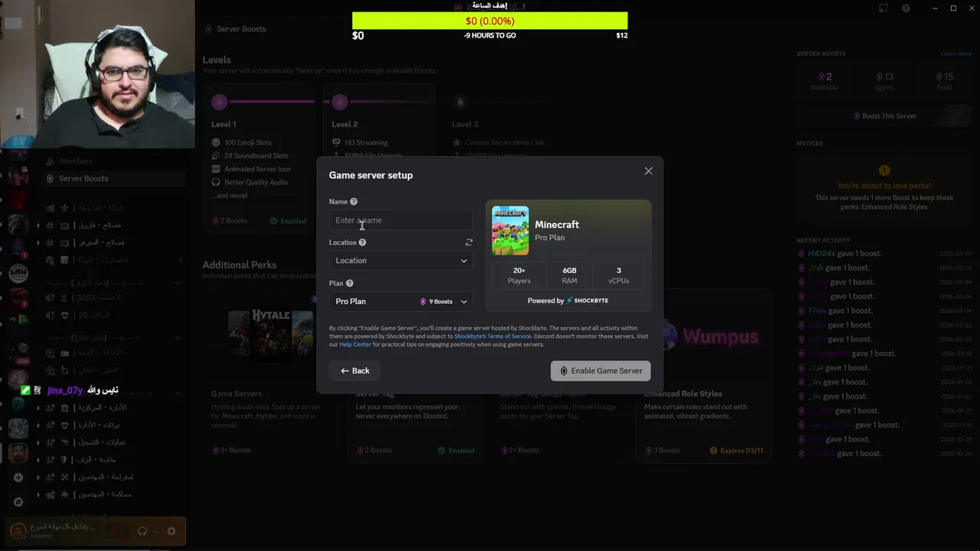This screenshot has height=551, width=980.
Task: Open the LNW server icon
Action: 18,272
